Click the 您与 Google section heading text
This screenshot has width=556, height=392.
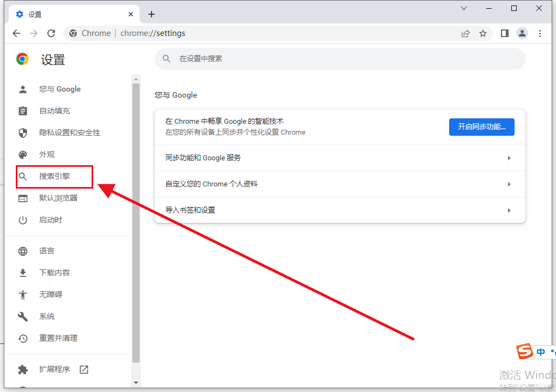176,95
